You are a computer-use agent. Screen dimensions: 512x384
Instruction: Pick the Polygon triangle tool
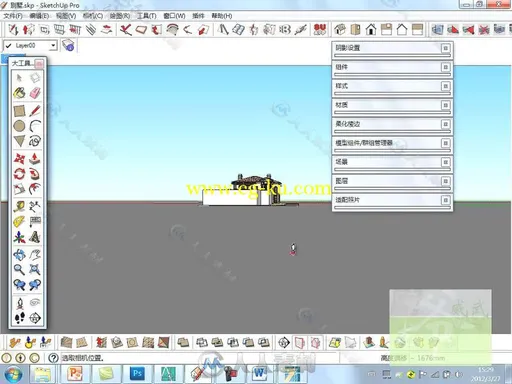(x=19, y=141)
